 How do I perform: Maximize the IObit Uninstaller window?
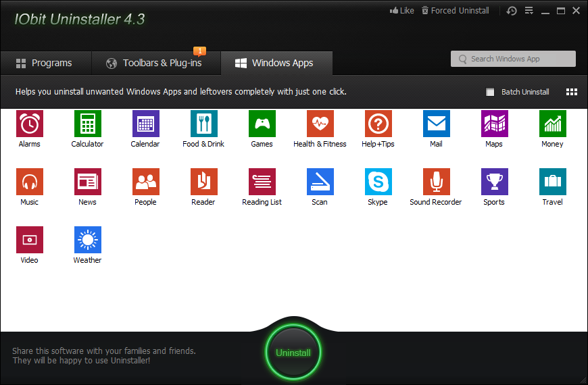click(x=560, y=11)
